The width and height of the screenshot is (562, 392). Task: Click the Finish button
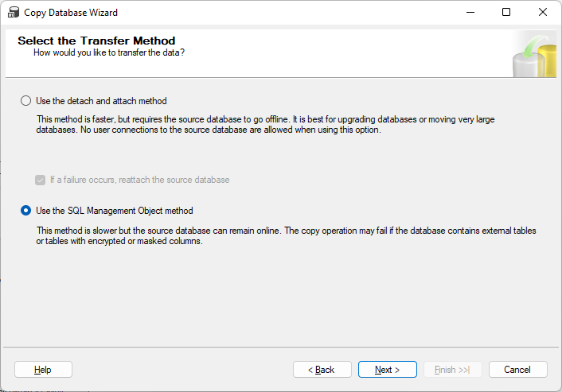452,370
